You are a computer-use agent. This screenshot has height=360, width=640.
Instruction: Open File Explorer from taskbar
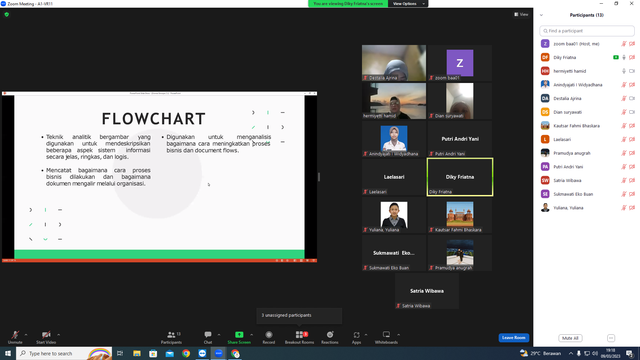[x=137, y=353]
